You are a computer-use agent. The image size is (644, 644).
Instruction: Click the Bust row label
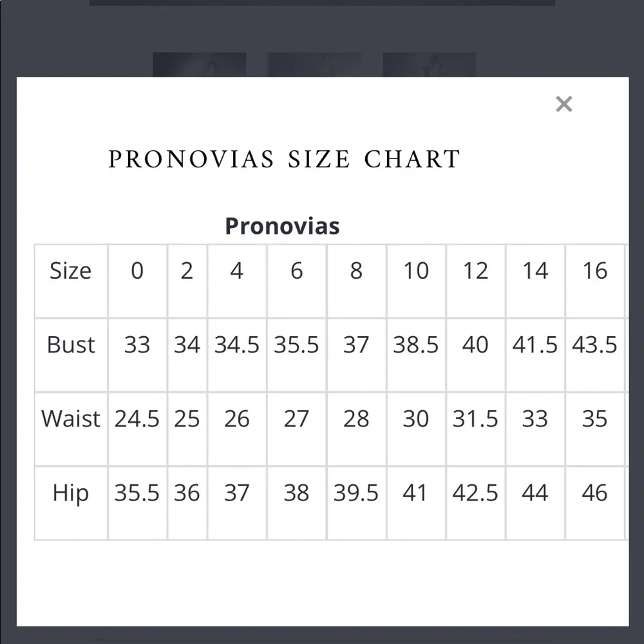(71, 345)
